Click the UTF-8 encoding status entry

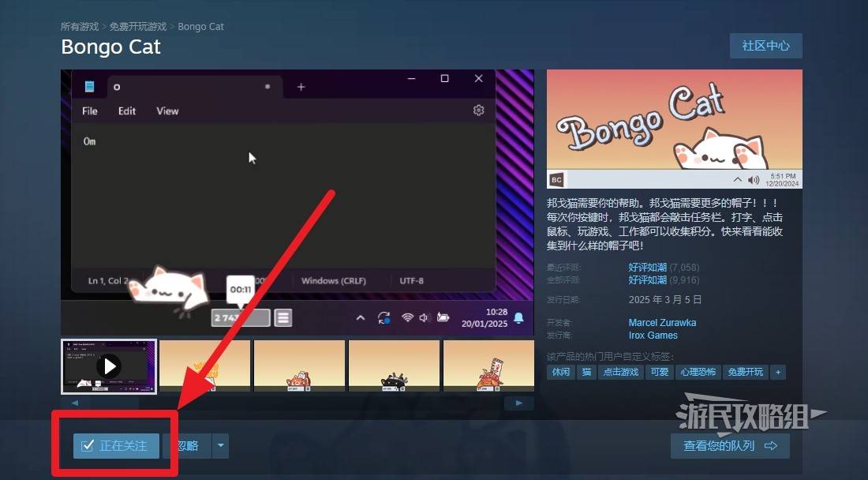[x=412, y=281]
